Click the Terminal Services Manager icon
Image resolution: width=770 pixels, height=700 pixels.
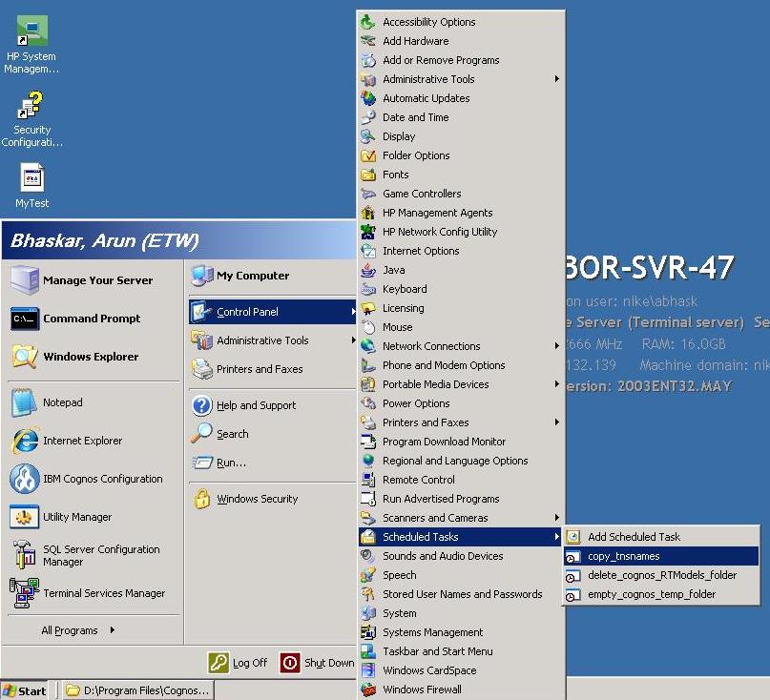(24, 593)
